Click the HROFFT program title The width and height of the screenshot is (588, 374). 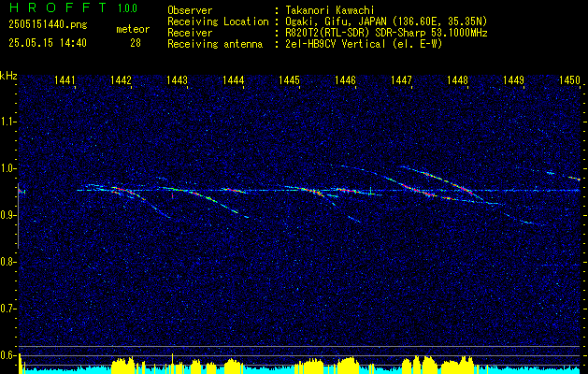tap(58, 7)
